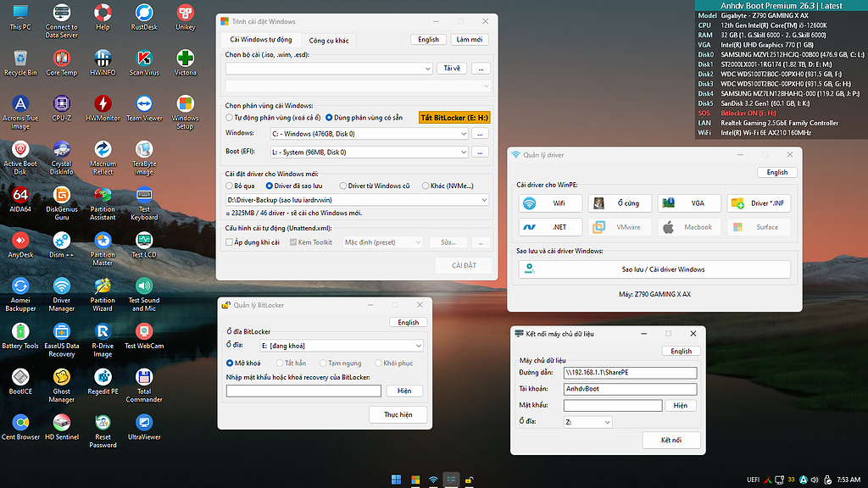Screen dimensions: 868x488
Task: Click 'Ổ cứng' driver button
Action: click(620, 203)
